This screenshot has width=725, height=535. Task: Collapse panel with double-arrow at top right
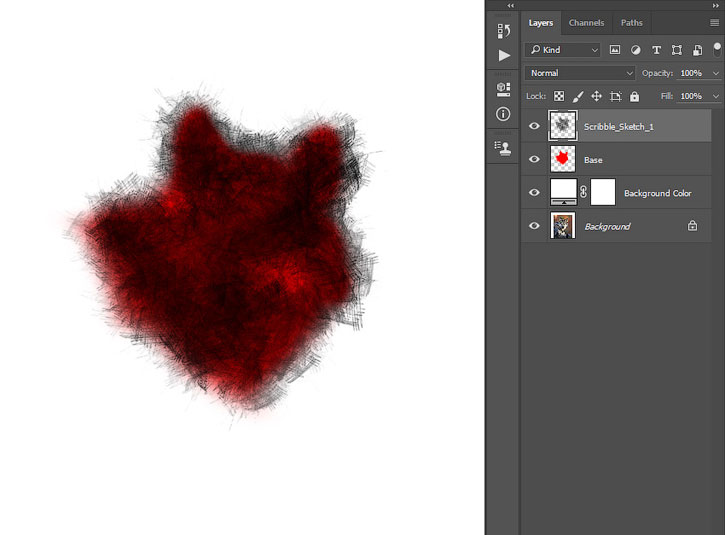(716, 6)
